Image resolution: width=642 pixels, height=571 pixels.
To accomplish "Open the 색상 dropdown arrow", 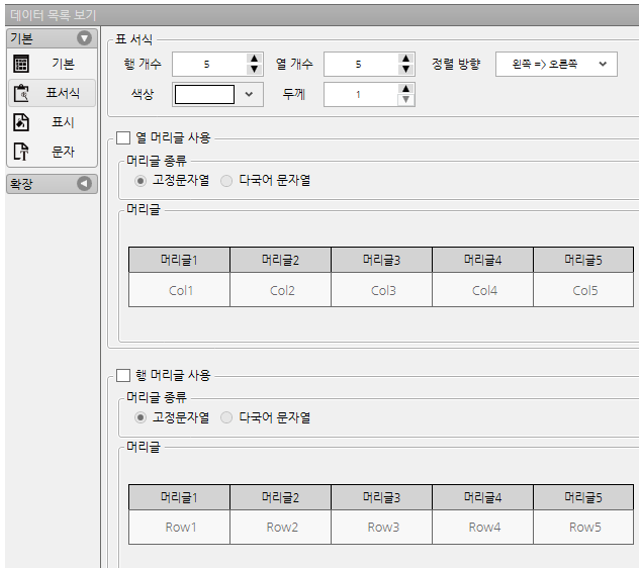I will point(249,95).
